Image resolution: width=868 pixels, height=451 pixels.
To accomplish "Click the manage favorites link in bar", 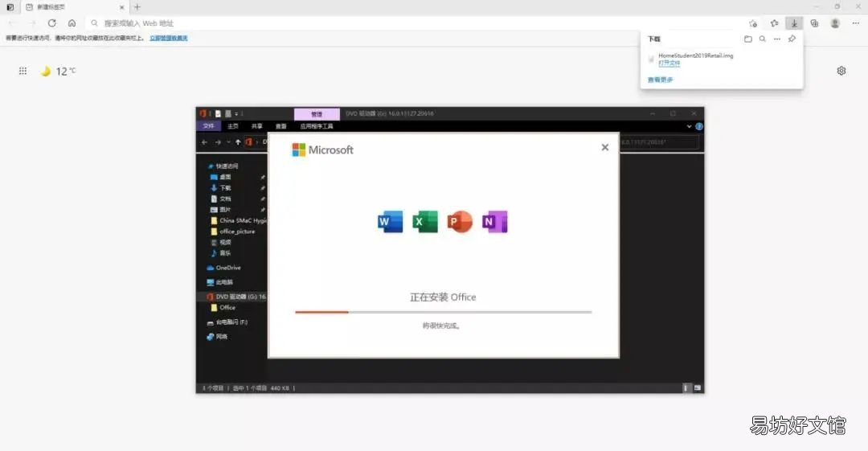I will point(168,39).
